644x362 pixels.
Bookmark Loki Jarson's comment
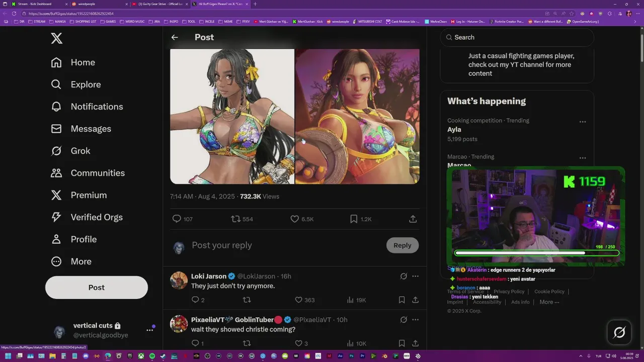point(401,300)
